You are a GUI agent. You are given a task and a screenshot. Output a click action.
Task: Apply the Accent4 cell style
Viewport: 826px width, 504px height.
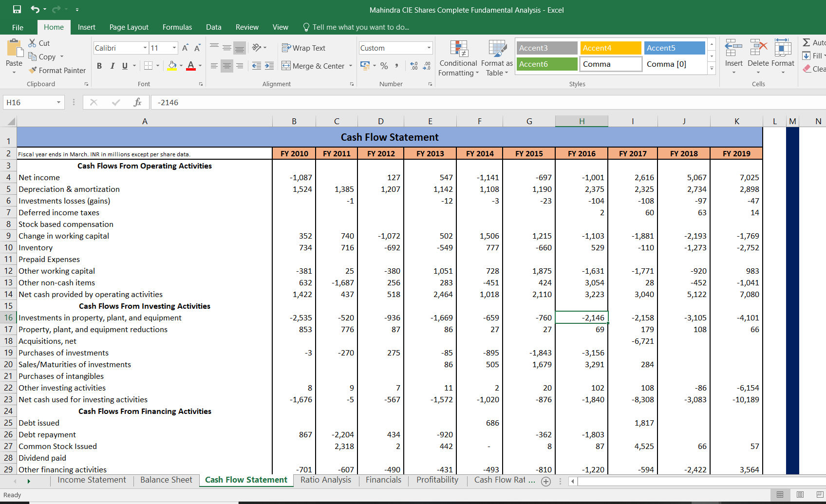coord(611,48)
